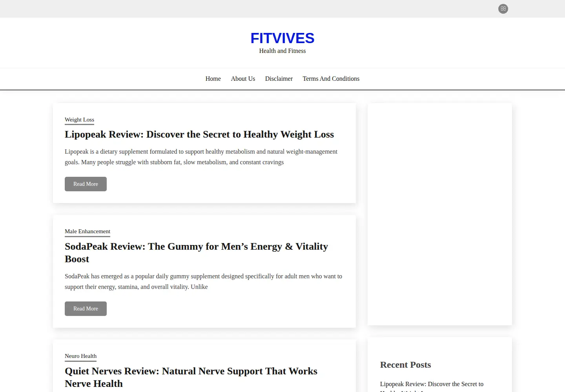
Task: Open the Disclaimer menu item
Action: [279, 79]
